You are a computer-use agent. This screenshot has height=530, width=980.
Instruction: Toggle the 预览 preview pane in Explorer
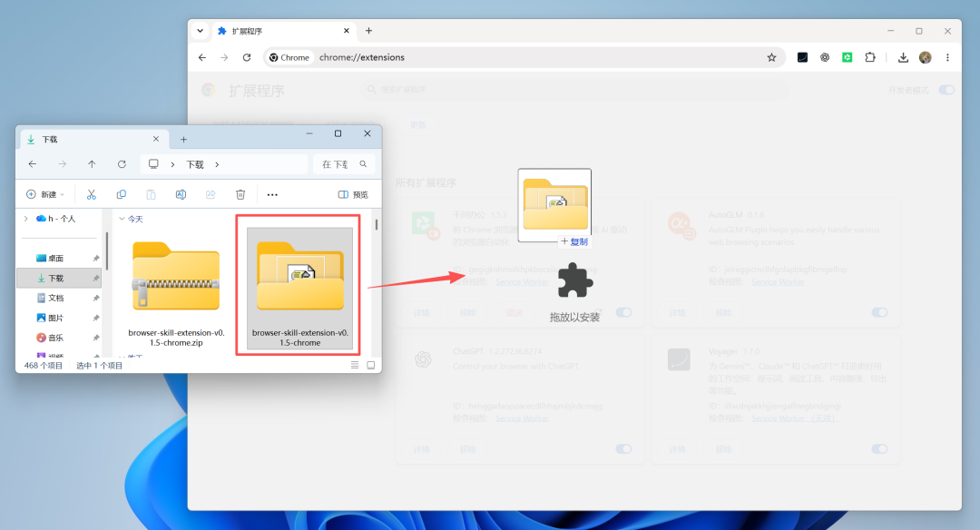pyautogui.click(x=353, y=194)
